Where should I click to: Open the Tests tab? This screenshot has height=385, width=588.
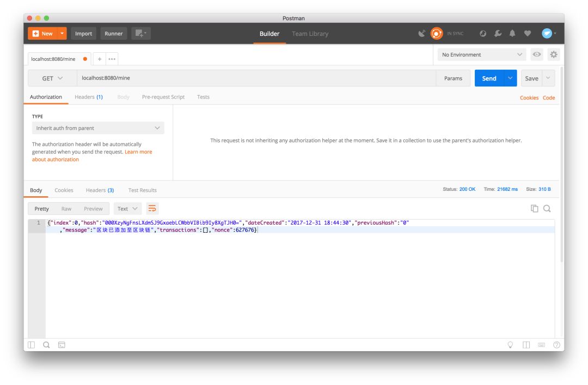click(x=203, y=97)
